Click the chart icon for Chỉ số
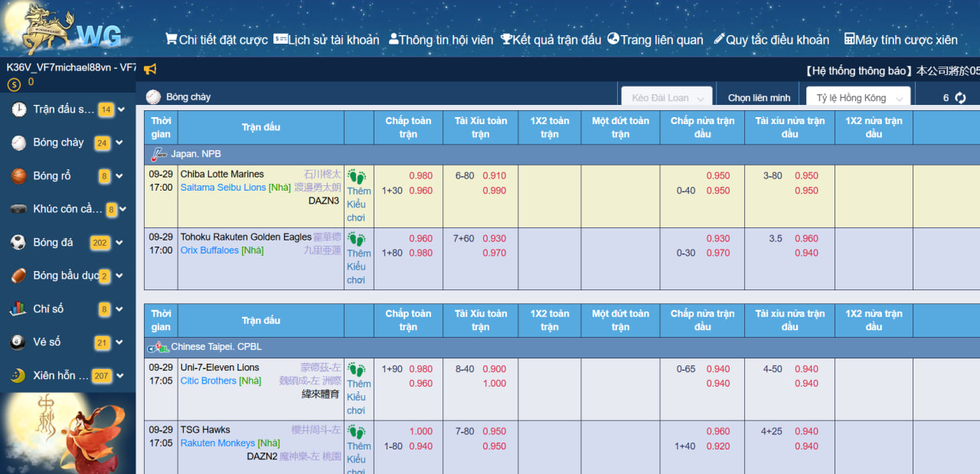980x474 pixels. click(18, 309)
